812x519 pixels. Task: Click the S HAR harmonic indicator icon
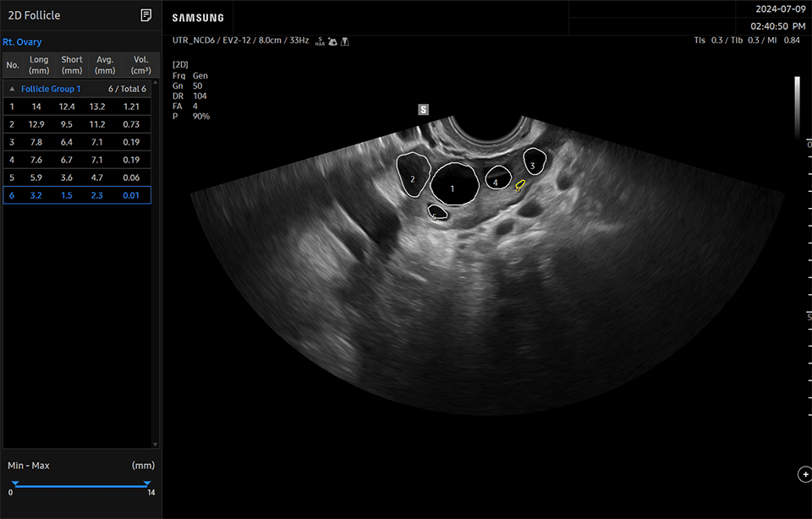coord(320,41)
